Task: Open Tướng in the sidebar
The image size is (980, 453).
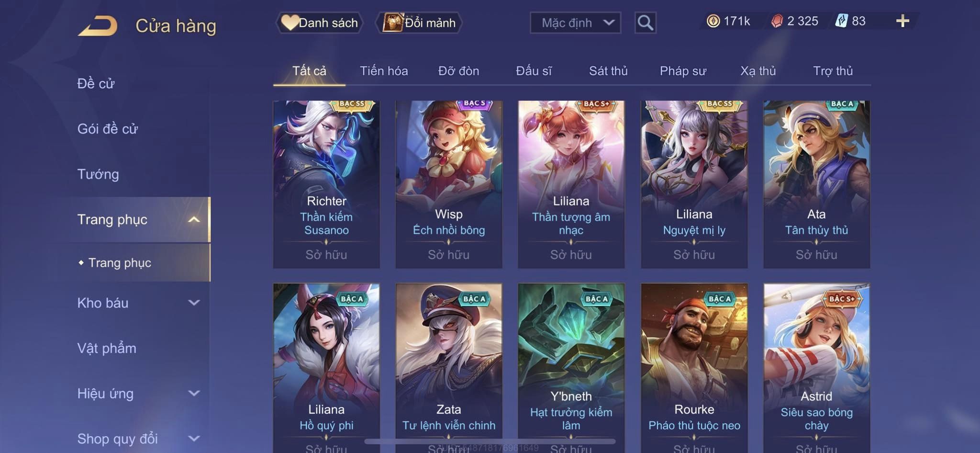Action: [x=98, y=174]
